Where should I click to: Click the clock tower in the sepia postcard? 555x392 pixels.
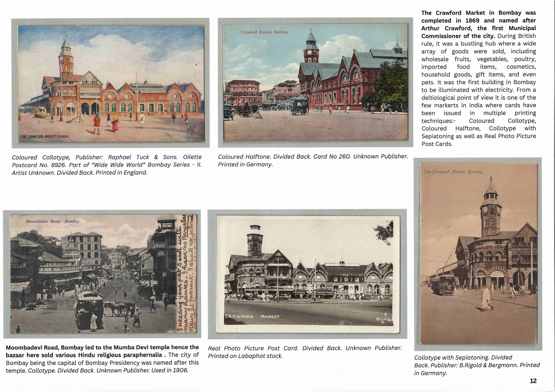pyautogui.click(x=491, y=210)
